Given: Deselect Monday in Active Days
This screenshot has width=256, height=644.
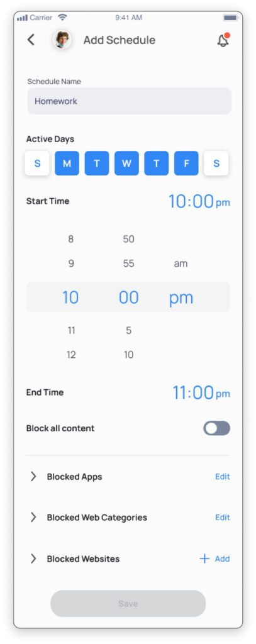Looking at the screenshot, I should tap(67, 164).
